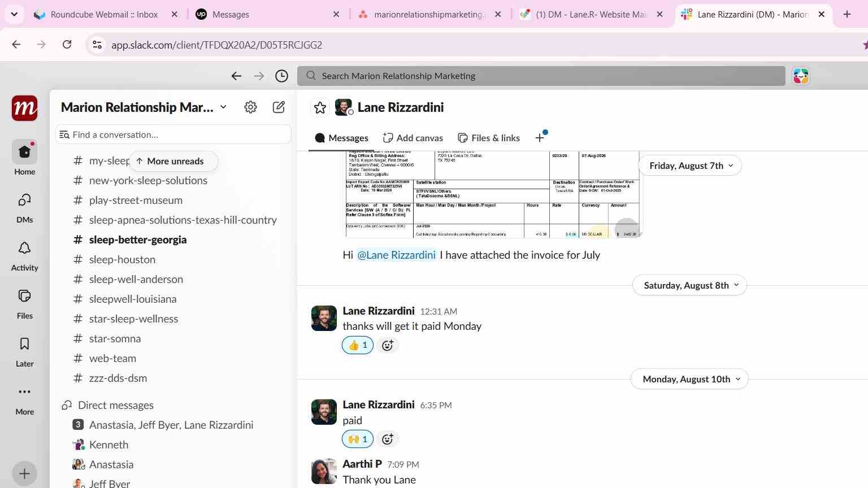868x488 pixels.
Task: Open the Friday, August 7th date dropdown
Action: click(690, 165)
